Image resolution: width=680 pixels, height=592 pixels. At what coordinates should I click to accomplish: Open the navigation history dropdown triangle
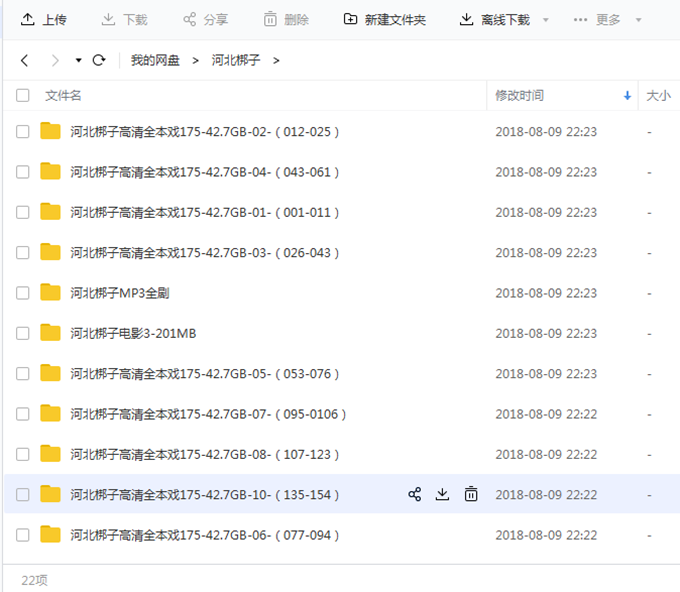coord(78,60)
